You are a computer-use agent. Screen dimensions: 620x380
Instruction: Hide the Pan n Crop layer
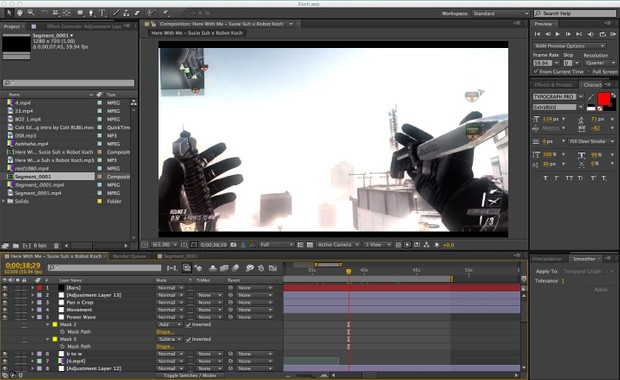(x=5, y=302)
